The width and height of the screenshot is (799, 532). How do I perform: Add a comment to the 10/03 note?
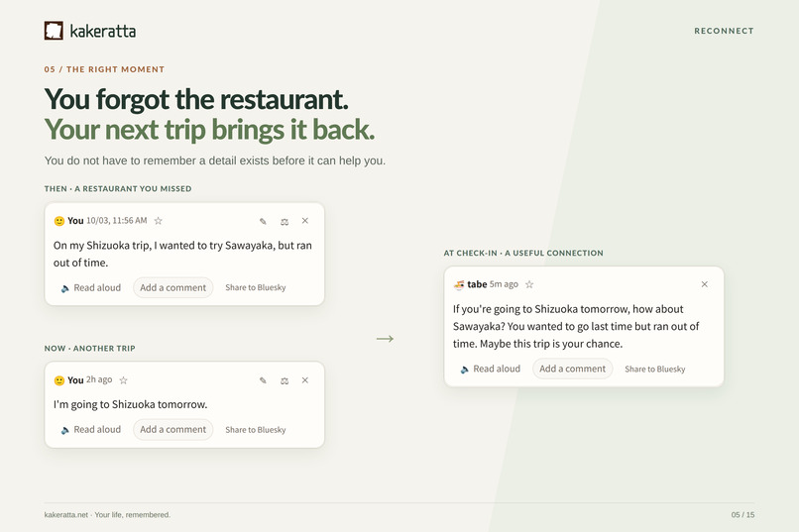pos(173,287)
